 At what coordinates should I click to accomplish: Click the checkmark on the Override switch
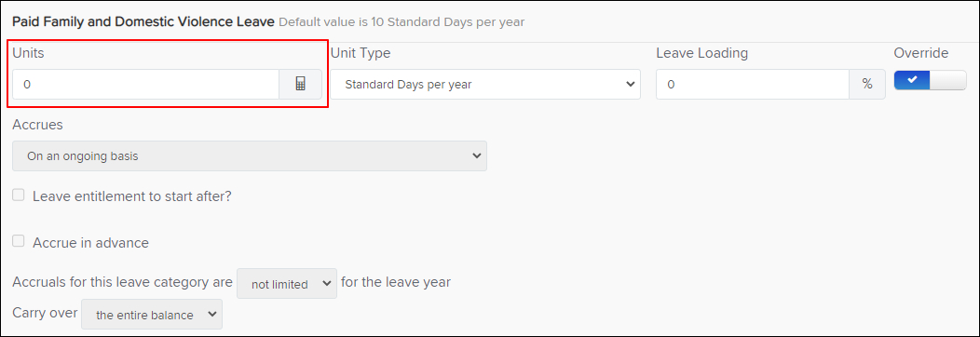point(912,80)
